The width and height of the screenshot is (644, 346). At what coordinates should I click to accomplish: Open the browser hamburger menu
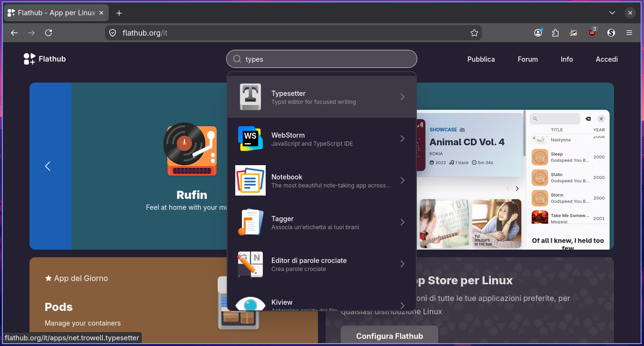[x=629, y=33]
